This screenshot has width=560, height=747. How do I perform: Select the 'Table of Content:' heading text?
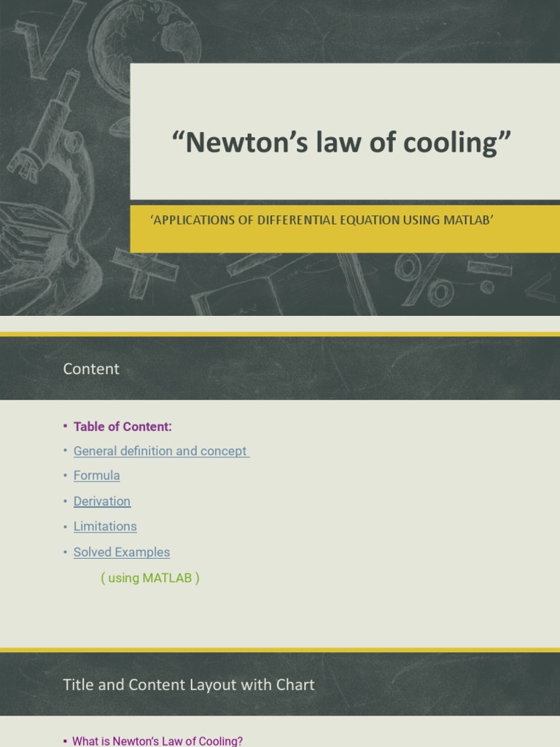pos(122,426)
